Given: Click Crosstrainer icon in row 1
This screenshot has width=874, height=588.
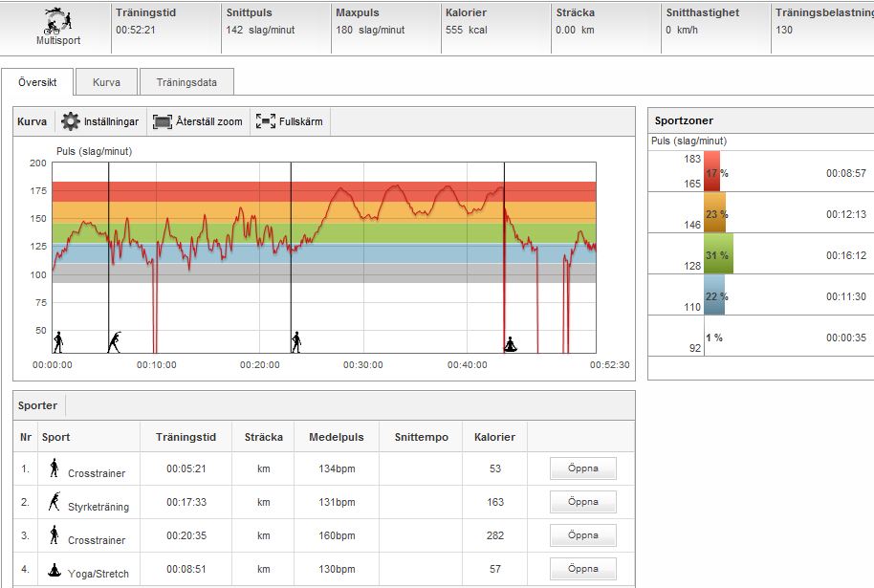Looking at the screenshot, I should click(55, 468).
